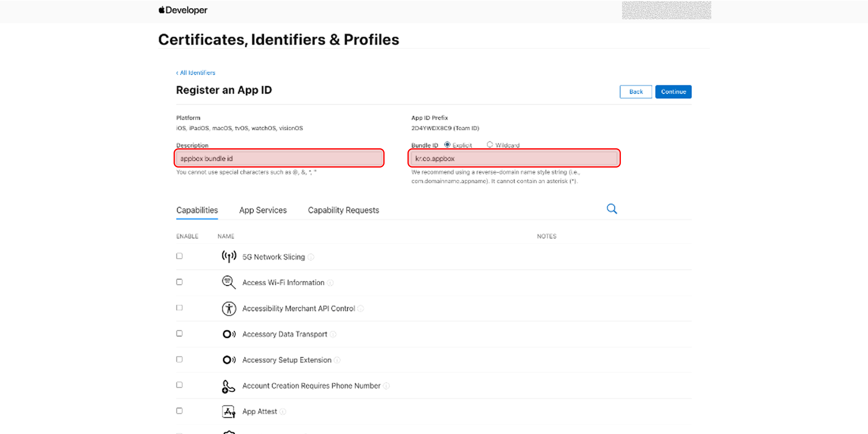Switch to the App Services tab
This screenshot has width=868, height=434.
coord(263,210)
